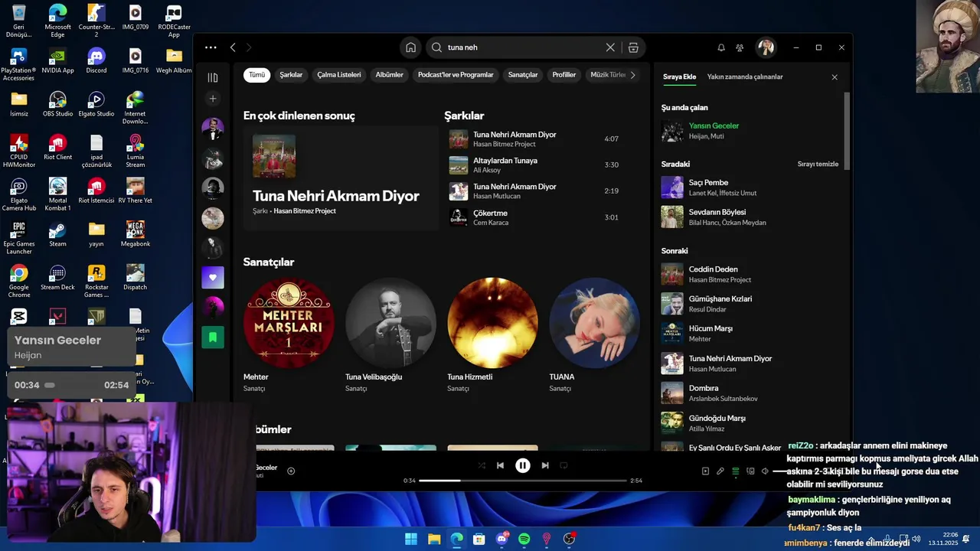Select the Tümü filter chip
Viewport: 980px width, 551px height.
tap(257, 75)
